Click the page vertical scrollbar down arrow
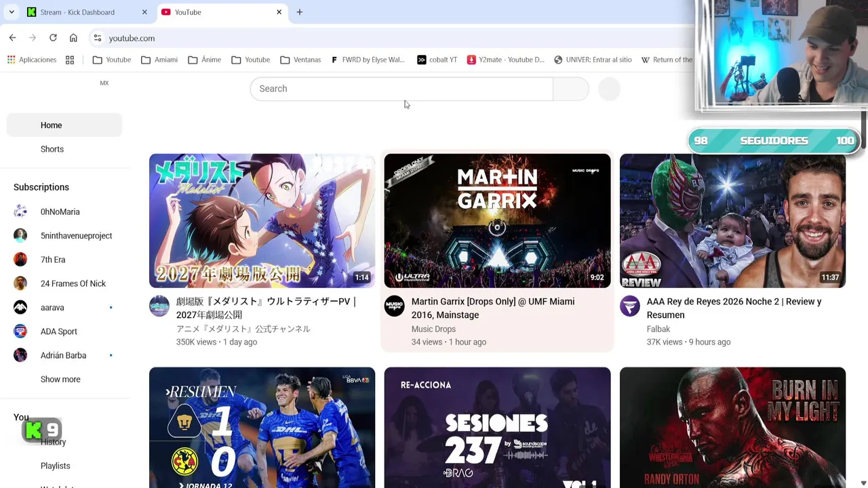 pos(863,483)
